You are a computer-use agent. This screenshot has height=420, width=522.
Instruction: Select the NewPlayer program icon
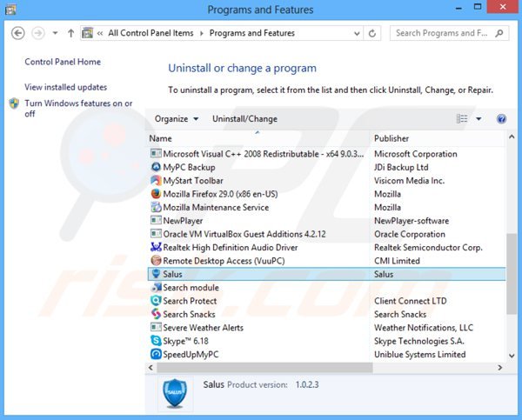156,220
